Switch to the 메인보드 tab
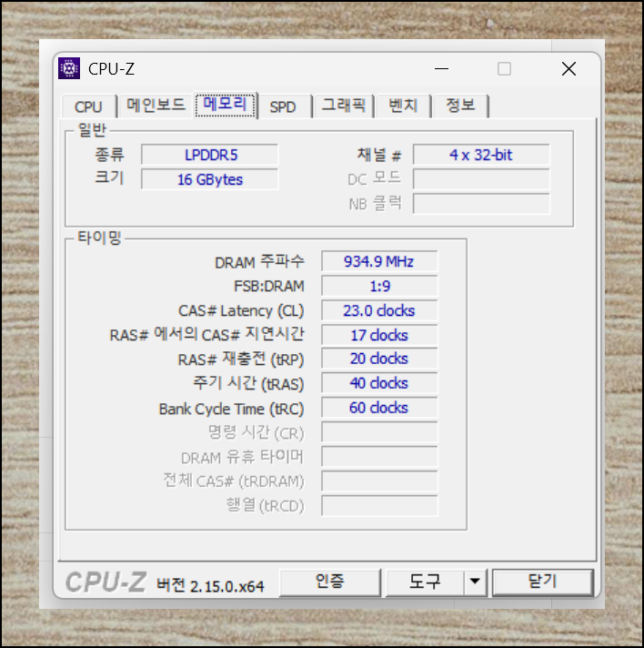644x648 pixels. pos(156,106)
